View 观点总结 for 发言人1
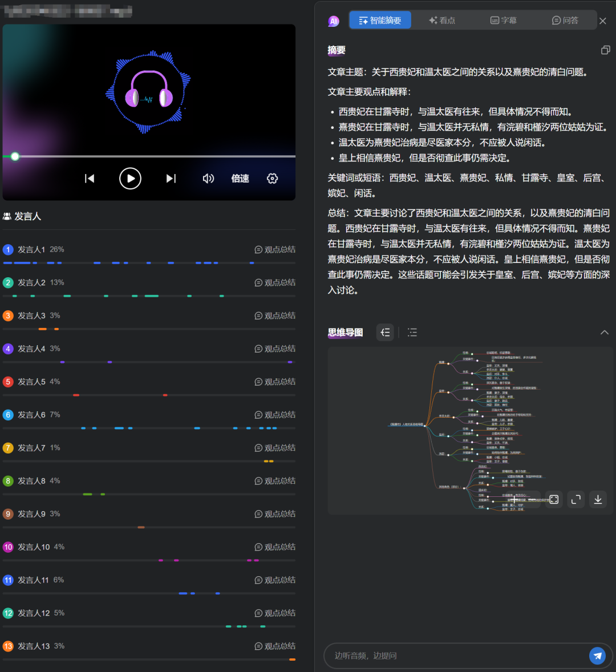Viewport: 616px width, 672px height. [x=275, y=249]
